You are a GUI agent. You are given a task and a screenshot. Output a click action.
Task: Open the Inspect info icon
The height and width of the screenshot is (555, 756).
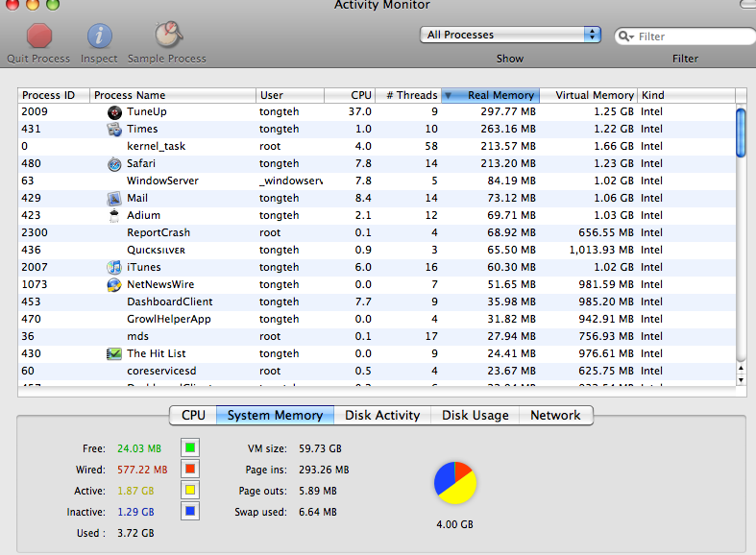pos(99,36)
